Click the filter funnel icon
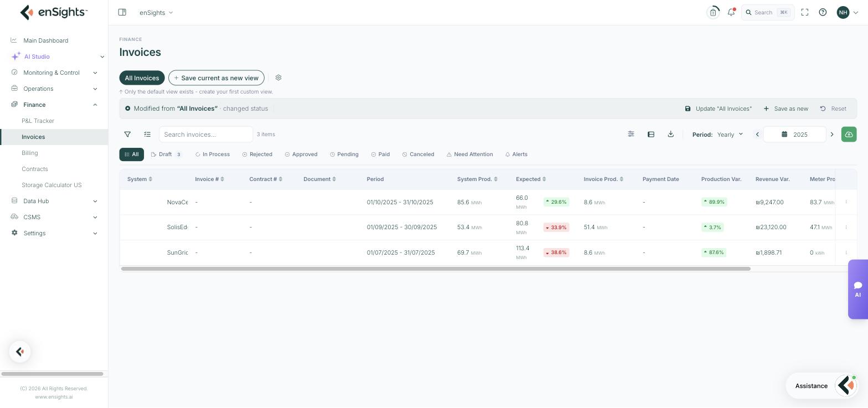This screenshot has width=868, height=408. tap(127, 135)
